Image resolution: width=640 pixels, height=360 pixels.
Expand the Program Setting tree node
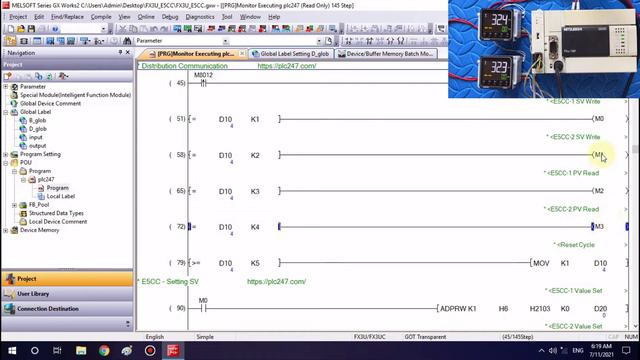pos(6,154)
